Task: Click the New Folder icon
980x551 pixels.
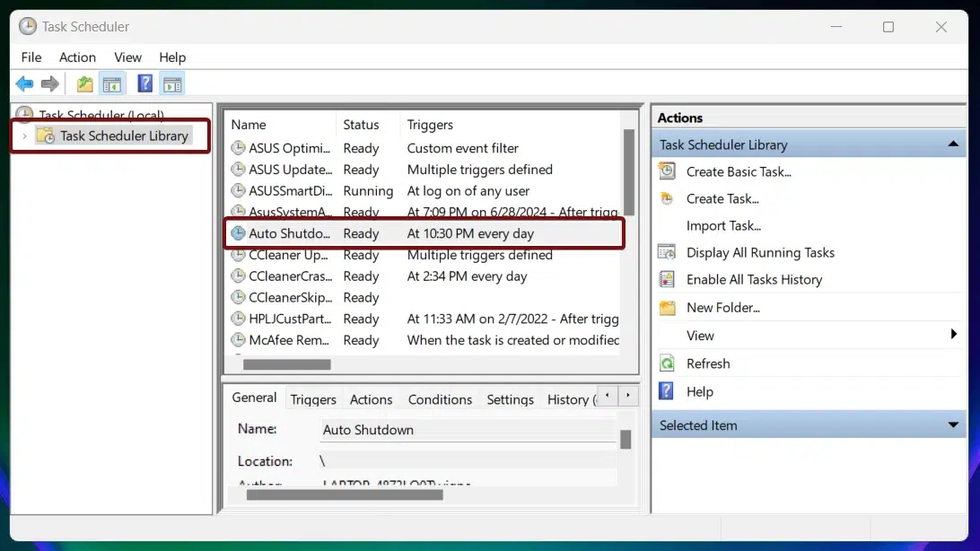Action: click(667, 308)
